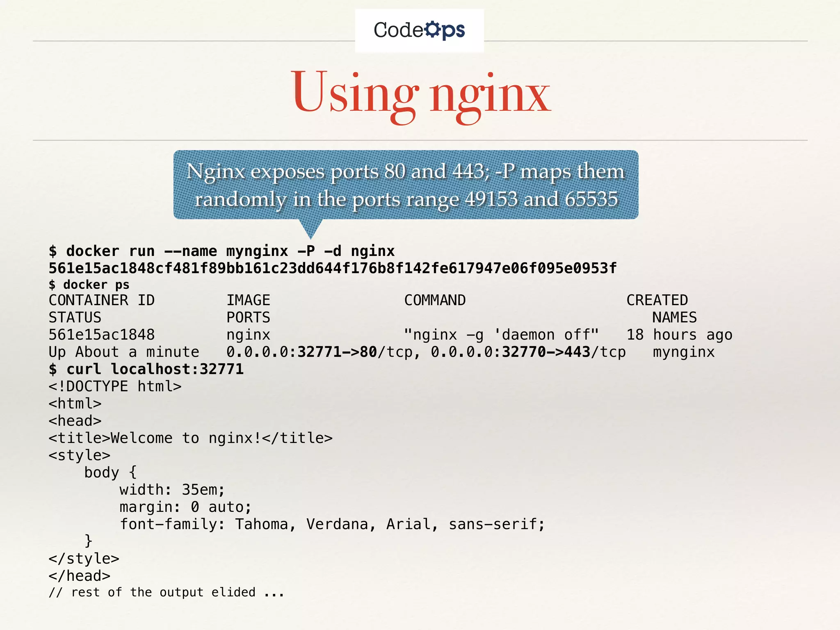Click the 'CREATED' column header

(657, 300)
